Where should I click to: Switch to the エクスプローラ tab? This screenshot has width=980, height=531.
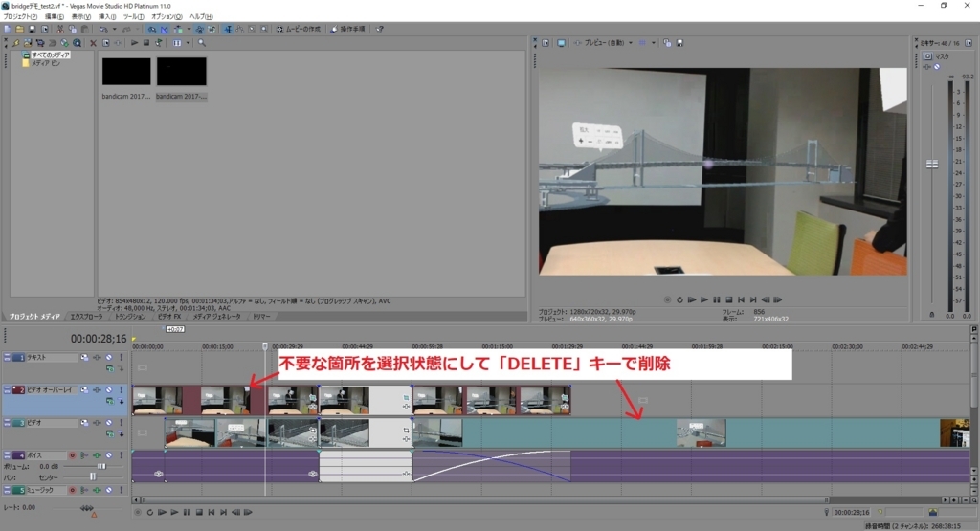click(x=86, y=317)
